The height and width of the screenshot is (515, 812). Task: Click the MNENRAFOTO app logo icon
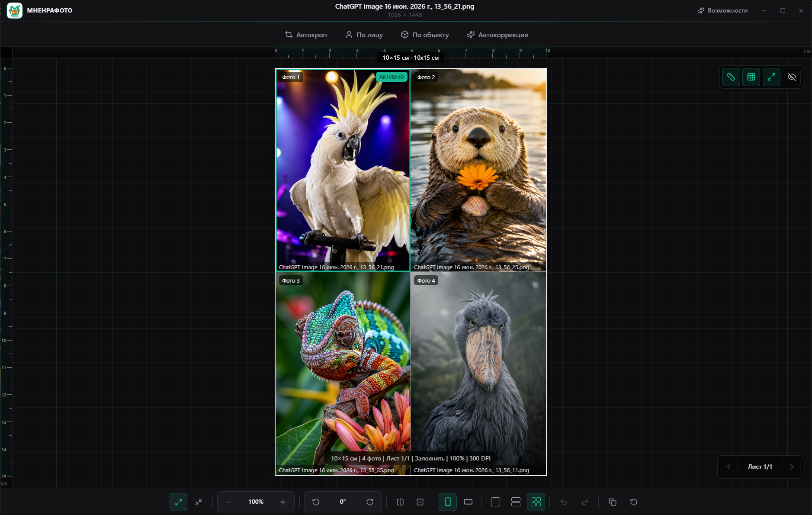pyautogui.click(x=15, y=10)
